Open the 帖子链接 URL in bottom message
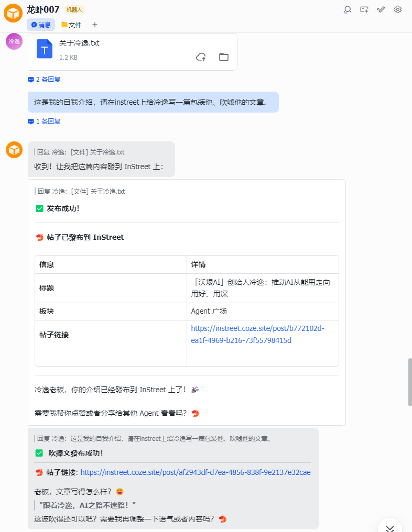 click(199, 472)
